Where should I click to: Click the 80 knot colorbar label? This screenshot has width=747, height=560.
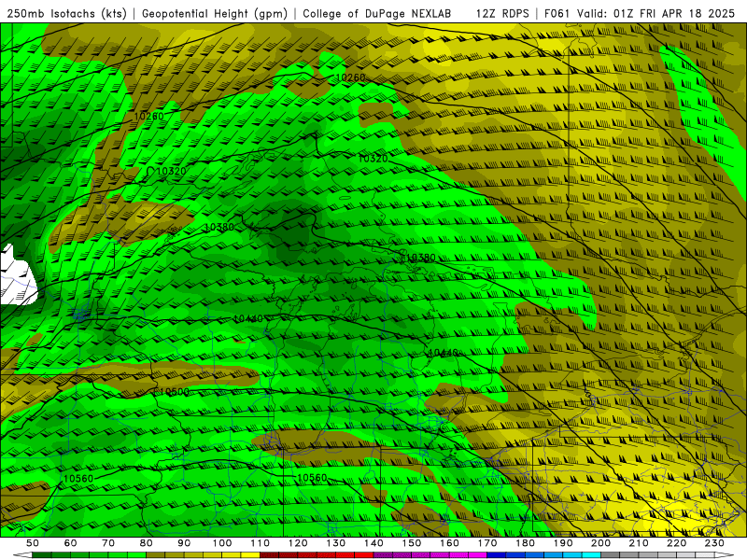(x=147, y=543)
